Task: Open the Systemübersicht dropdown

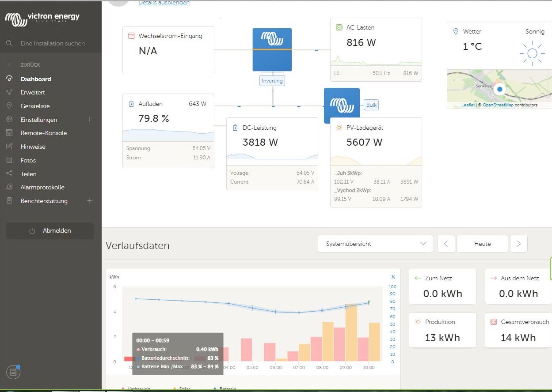Action: (375, 244)
